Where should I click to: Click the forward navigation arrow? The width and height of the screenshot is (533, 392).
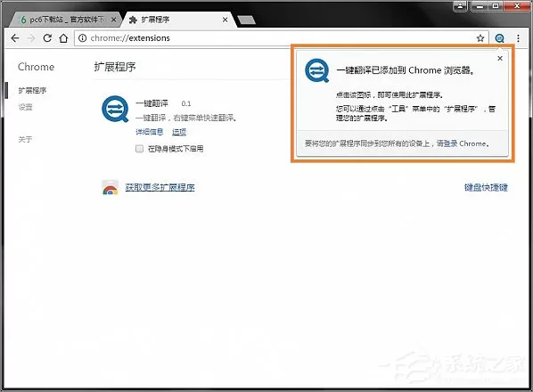click(x=31, y=38)
